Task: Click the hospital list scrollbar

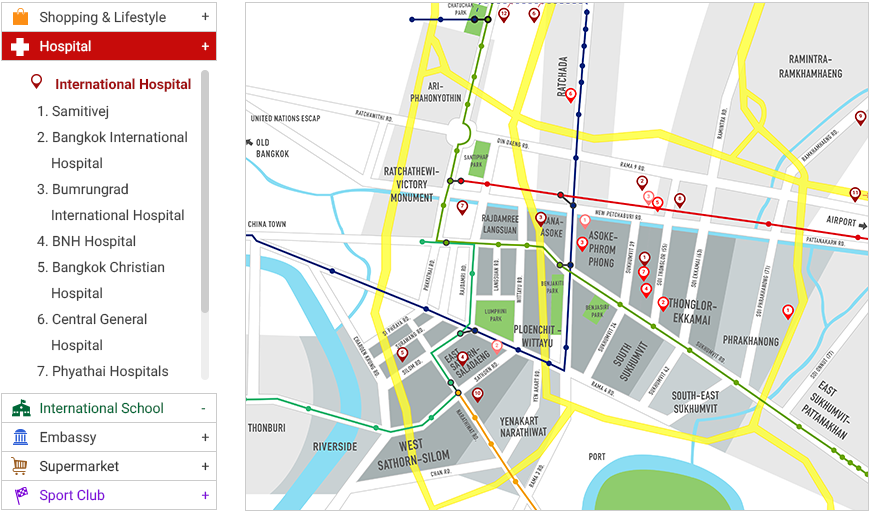Action: 205,190
